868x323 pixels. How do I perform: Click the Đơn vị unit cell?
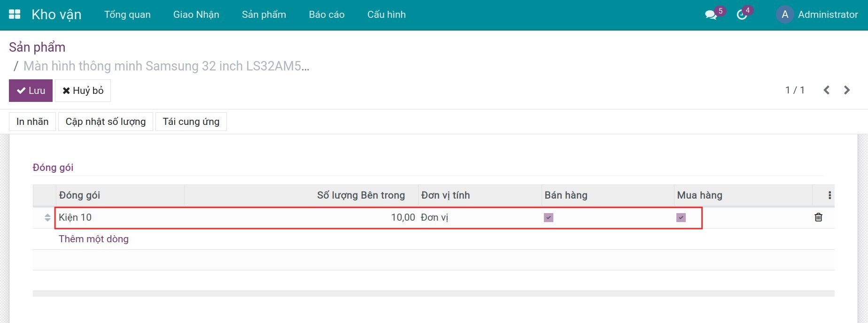tap(480, 217)
